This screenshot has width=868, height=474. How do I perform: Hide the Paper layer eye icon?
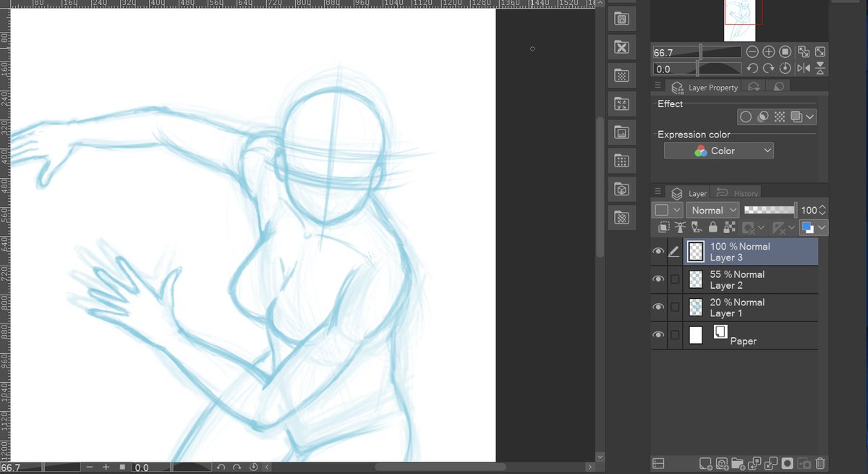(x=658, y=335)
